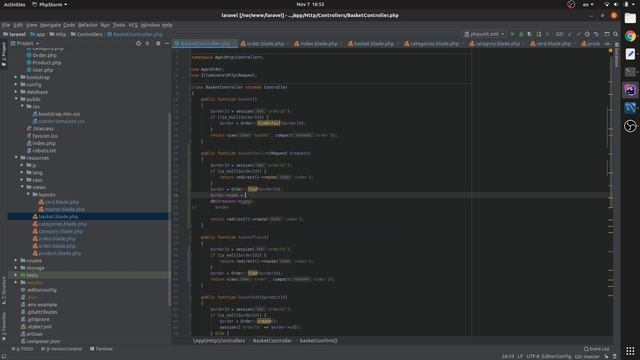Open Project panel settings gear

point(158,43)
